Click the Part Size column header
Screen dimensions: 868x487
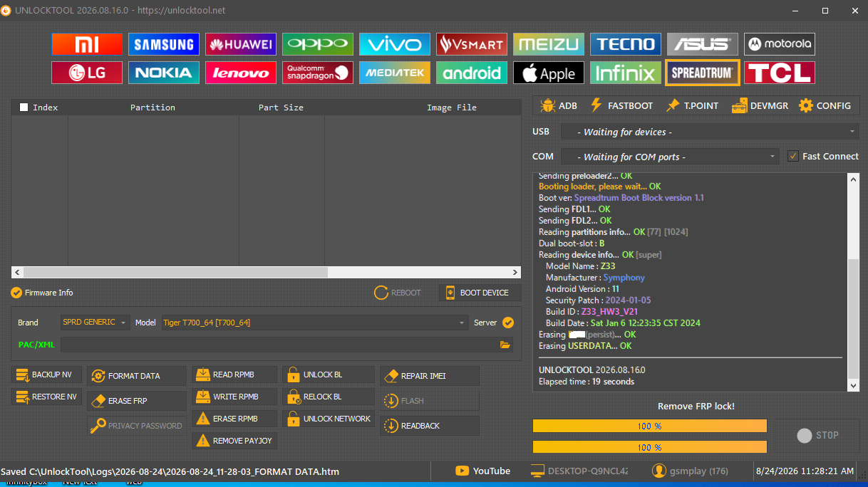[x=281, y=108]
